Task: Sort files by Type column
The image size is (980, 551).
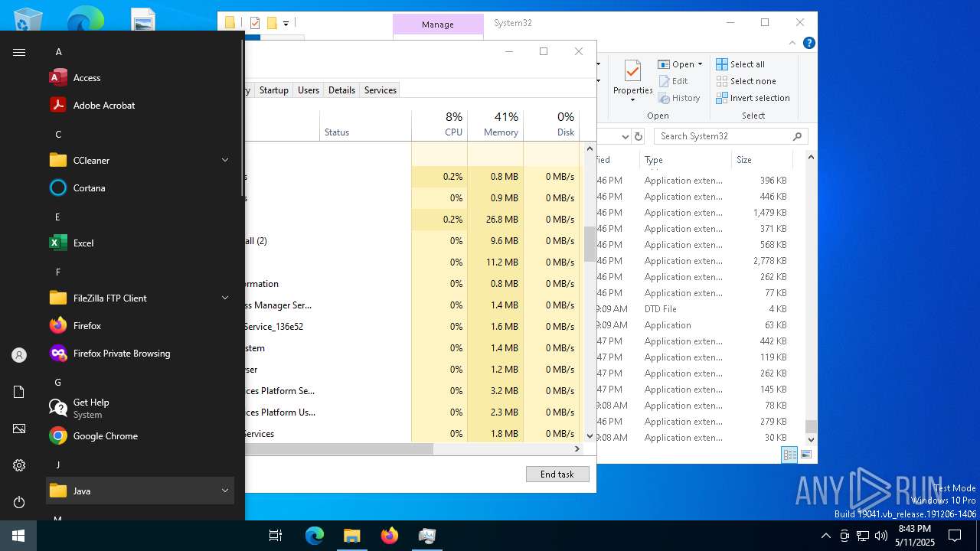Action: [x=685, y=160]
